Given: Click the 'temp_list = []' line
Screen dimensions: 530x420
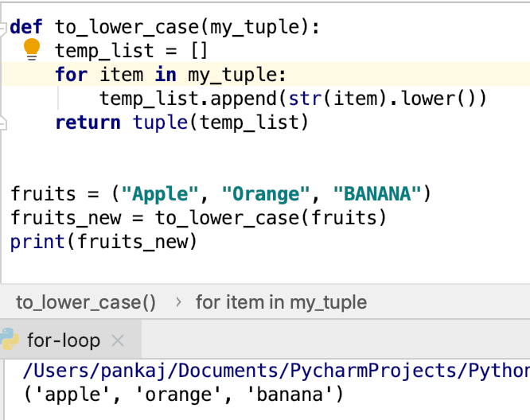Looking at the screenshot, I should (x=131, y=51).
